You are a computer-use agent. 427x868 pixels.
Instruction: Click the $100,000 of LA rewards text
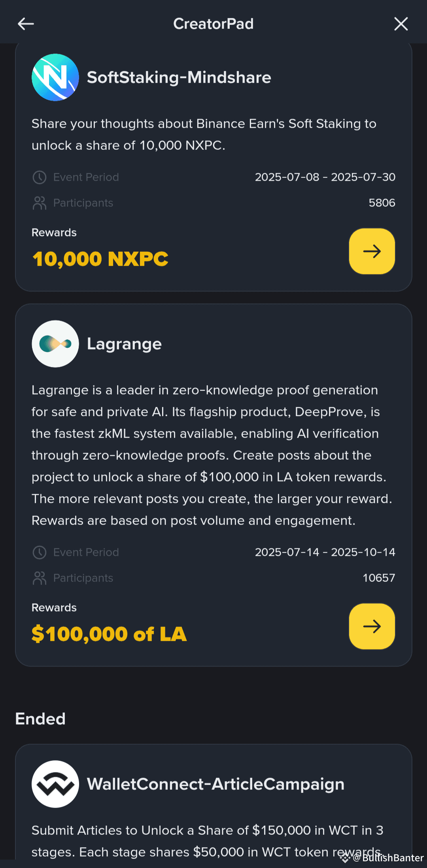109,634
